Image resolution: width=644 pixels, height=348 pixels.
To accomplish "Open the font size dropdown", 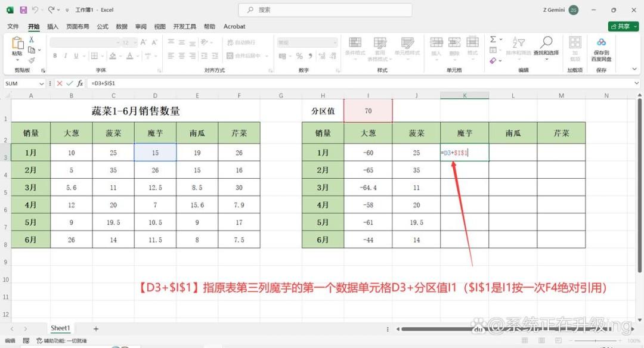I will point(135,42).
